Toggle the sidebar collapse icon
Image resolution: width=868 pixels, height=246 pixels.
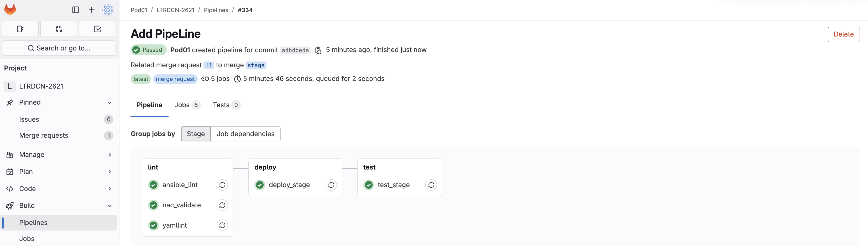point(75,10)
